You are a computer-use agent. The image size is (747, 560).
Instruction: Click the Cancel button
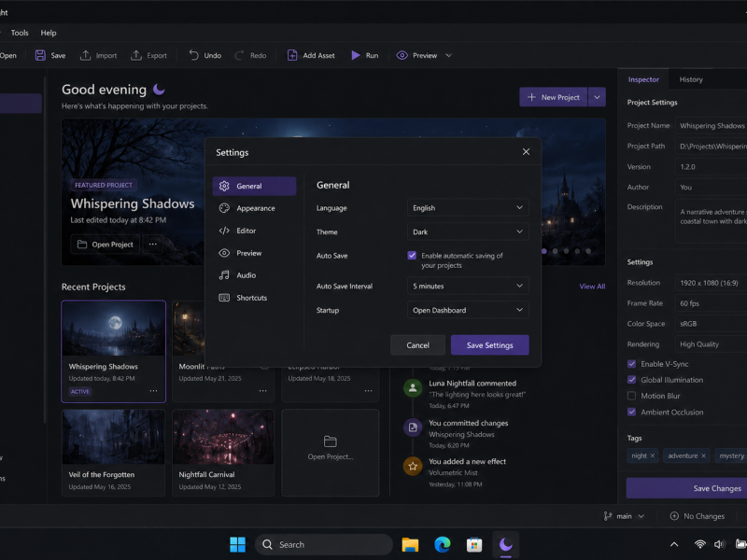[417, 345]
